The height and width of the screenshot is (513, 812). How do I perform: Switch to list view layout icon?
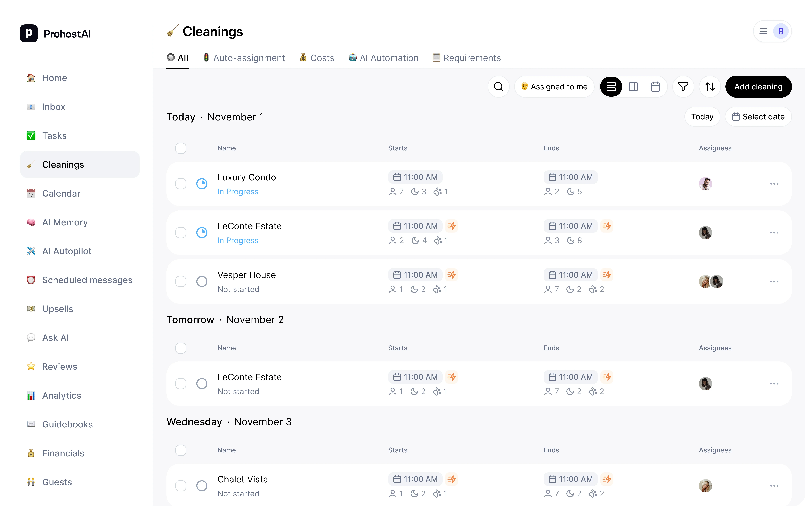pyautogui.click(x=611, y=87)
